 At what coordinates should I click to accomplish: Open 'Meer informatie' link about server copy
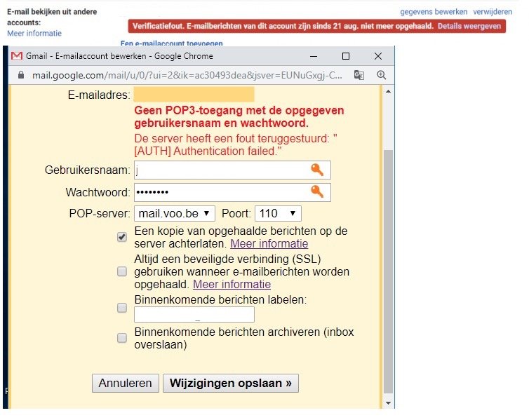pos(269,244)
